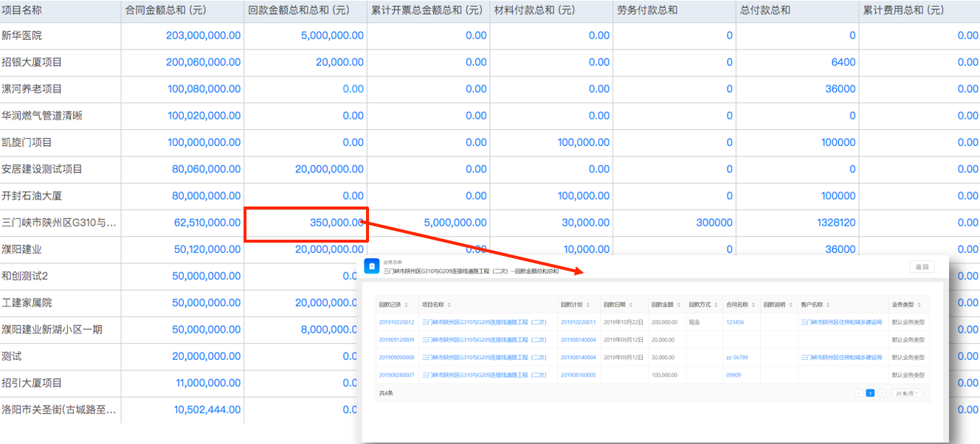980x444 pixels.
Task: Click 招银大厦项目 total payment value 6400
Action: [x=843, y=63]
